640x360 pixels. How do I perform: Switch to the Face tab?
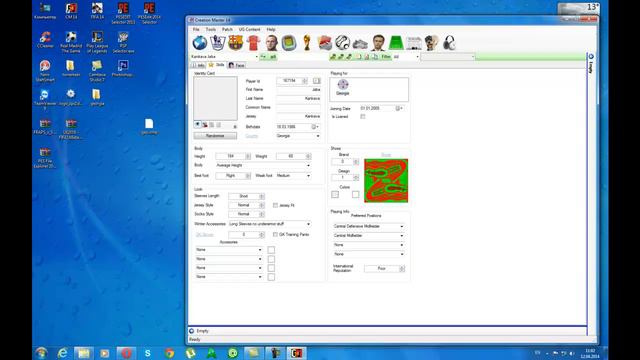pyautogui.click(x=237, y=65)
